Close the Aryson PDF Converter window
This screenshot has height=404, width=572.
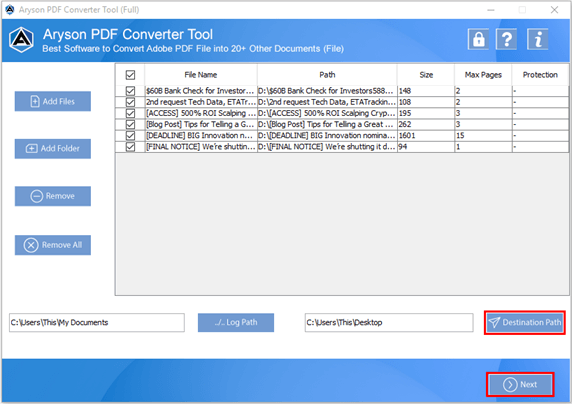coord(554,10)
